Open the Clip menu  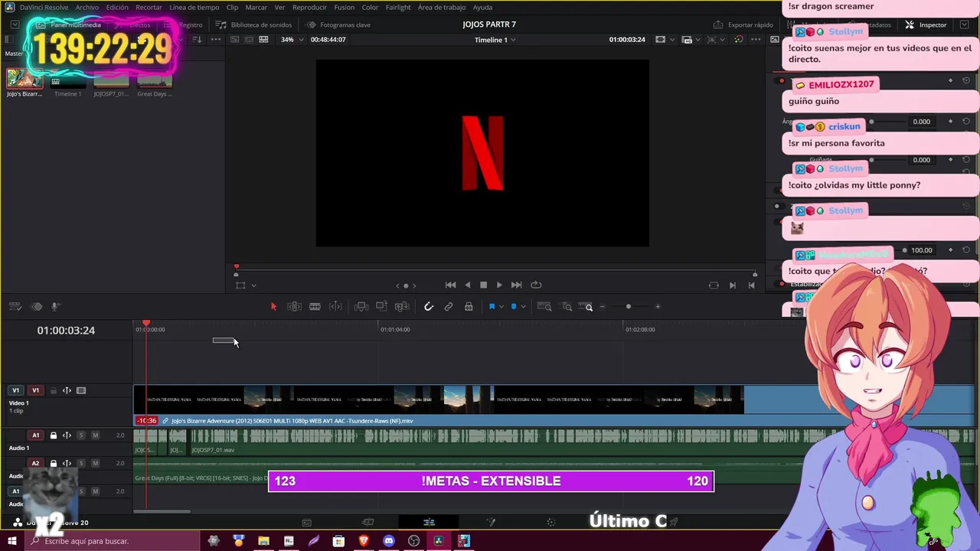click(232, 7)
